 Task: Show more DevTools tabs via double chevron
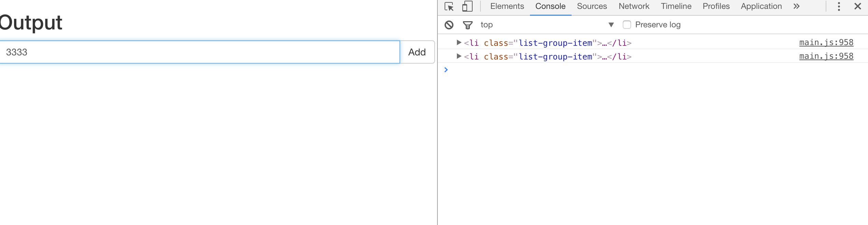(x=796, y=6)
